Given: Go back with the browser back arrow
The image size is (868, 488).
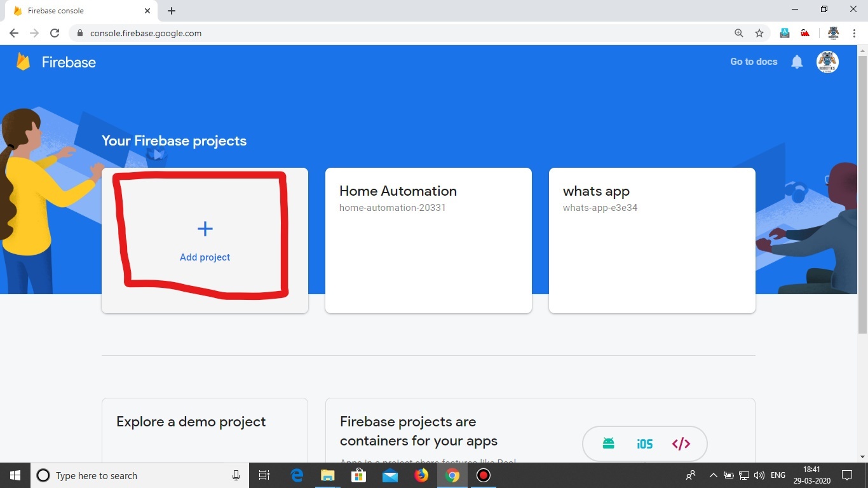Looking at the screenshot, I should (14, 33).
